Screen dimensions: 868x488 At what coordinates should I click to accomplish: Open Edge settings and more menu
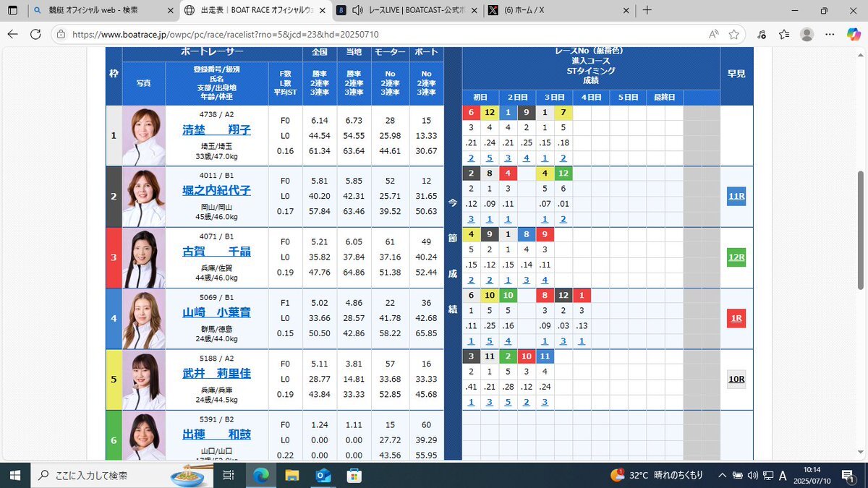pyautogui.click(x=830, y=34)
